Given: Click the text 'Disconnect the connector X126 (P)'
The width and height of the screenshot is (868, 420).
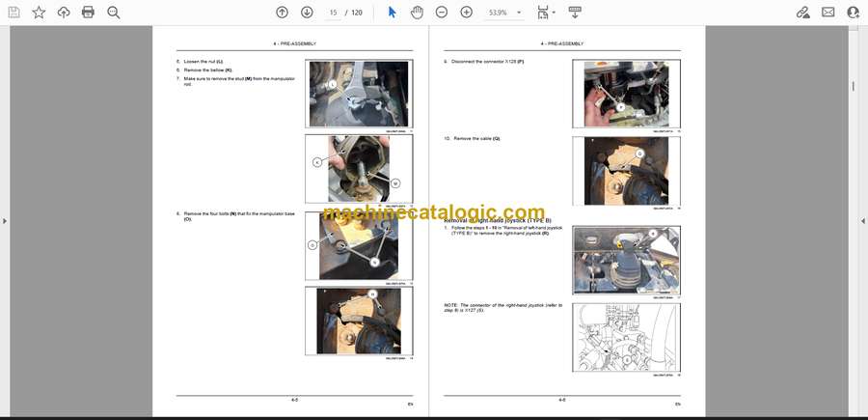Looking at the screenshot, I should coord(488,62).
